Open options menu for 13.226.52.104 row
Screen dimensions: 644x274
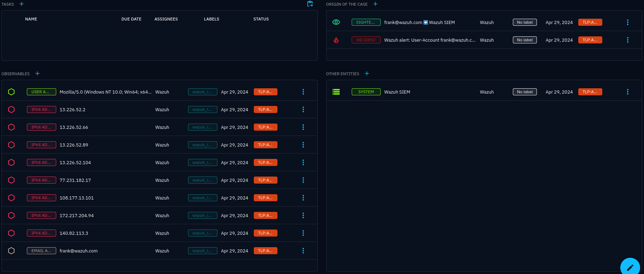303,162
